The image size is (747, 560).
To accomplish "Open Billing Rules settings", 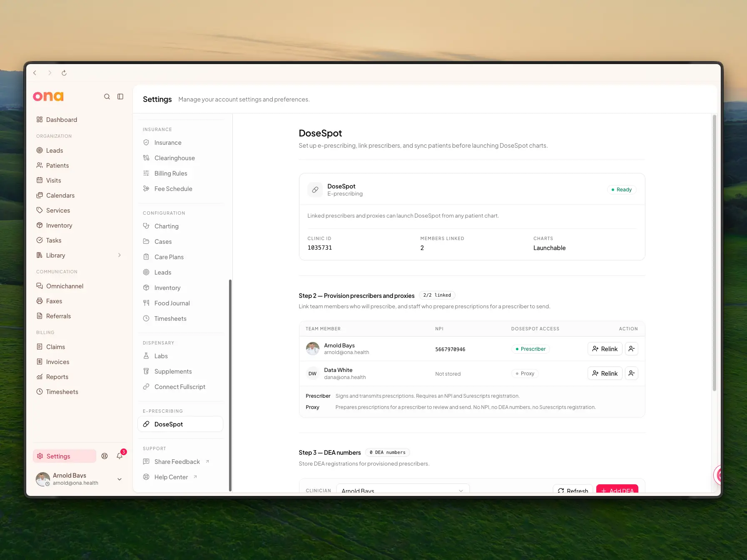I will pos(180,173).
